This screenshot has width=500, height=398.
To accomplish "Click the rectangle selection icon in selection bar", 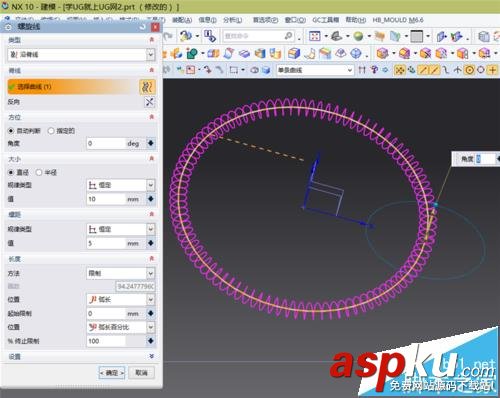I will pyautogui.click(x=234, y=70).
